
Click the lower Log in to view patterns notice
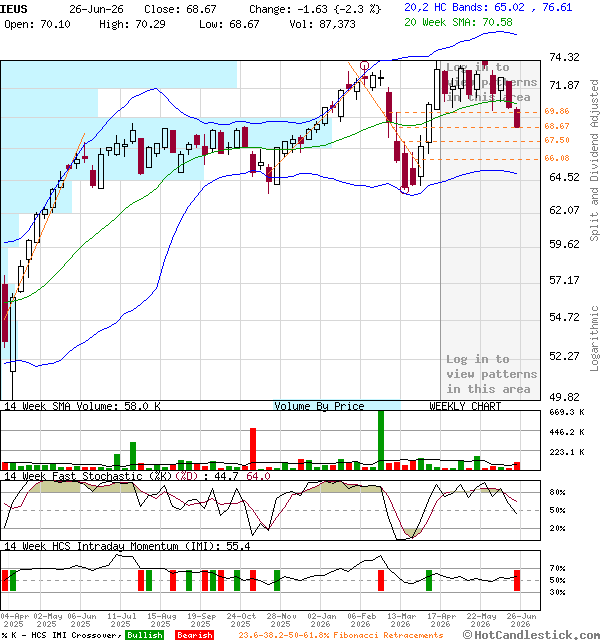coord(491,374)
